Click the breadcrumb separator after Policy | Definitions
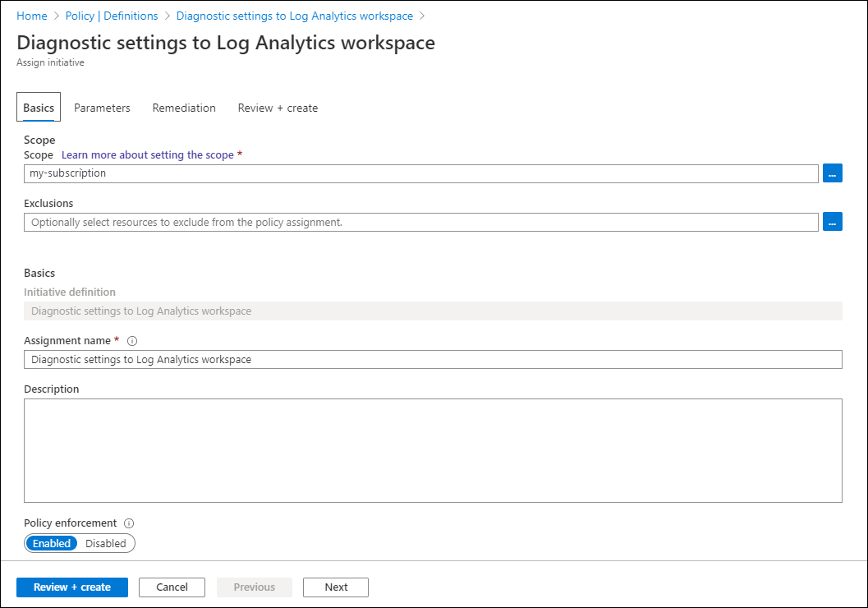Viewport: 868px width, 608px height. [x=167, y=16]
